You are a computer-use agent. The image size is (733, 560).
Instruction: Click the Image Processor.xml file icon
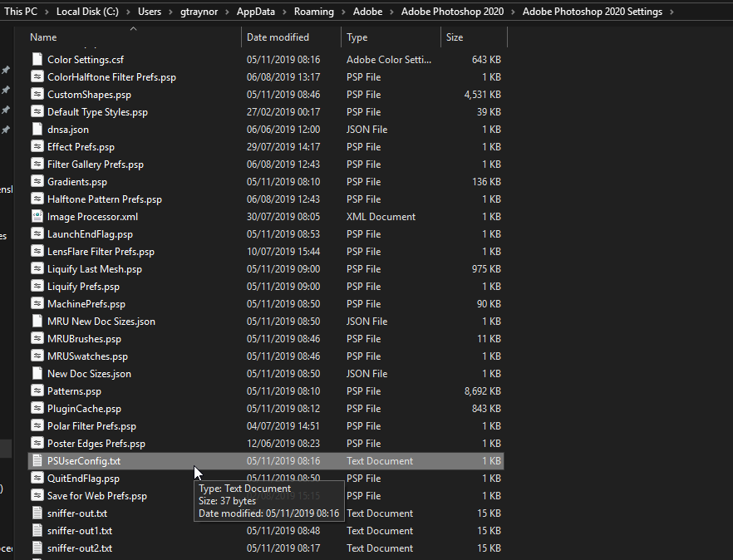37,216
